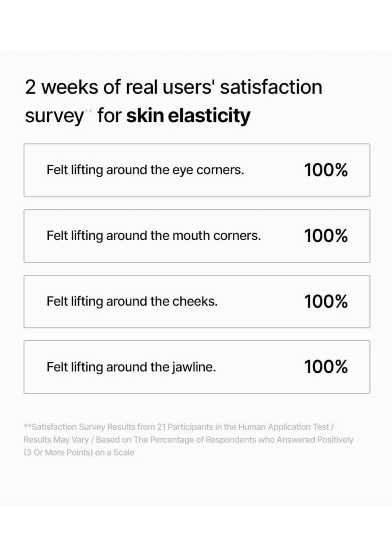Click the 100% value for cheeks
Image resolution: width=392 pixels, height=556 pixels.
(x=326, y=302)
